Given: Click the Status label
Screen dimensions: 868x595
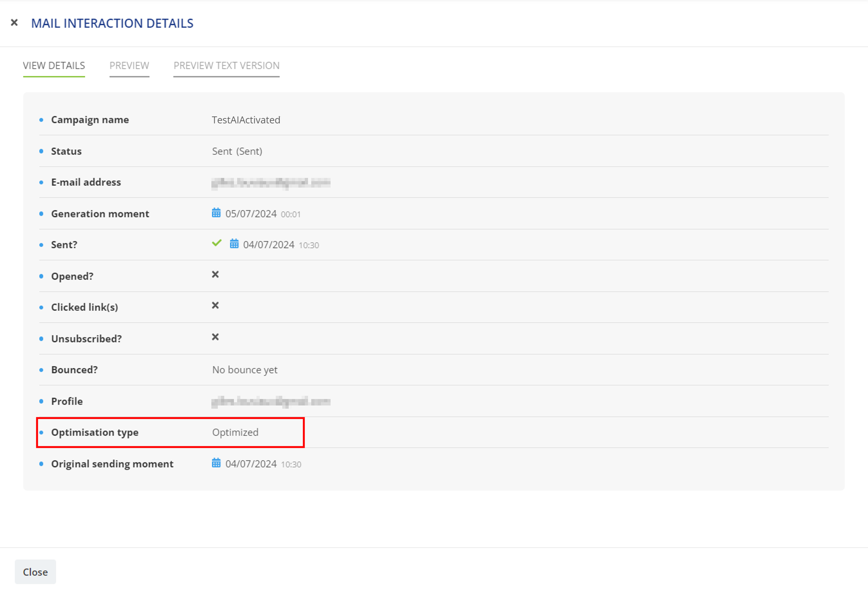Looking at the screenshot, I should click(67, 151).
